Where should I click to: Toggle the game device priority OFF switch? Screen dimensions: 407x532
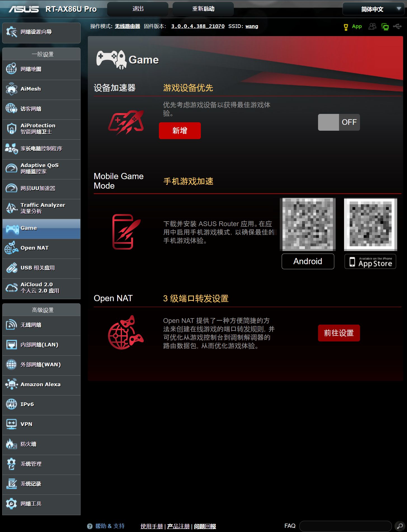(x=339, y=122)
